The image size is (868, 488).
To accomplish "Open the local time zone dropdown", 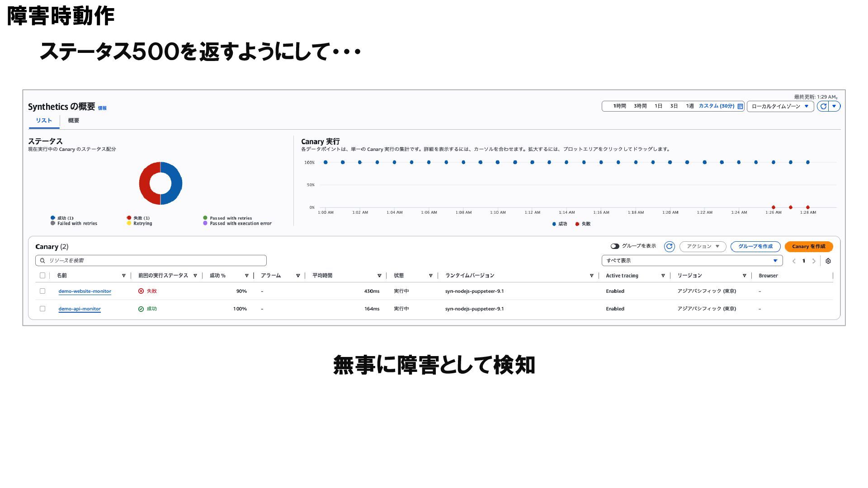I will [780, 106].
